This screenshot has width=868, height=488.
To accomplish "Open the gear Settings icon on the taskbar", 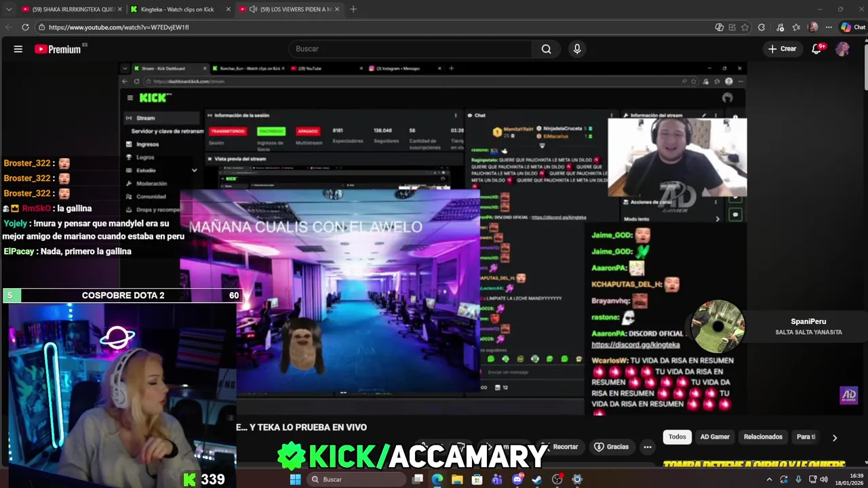I will point(577,479).
